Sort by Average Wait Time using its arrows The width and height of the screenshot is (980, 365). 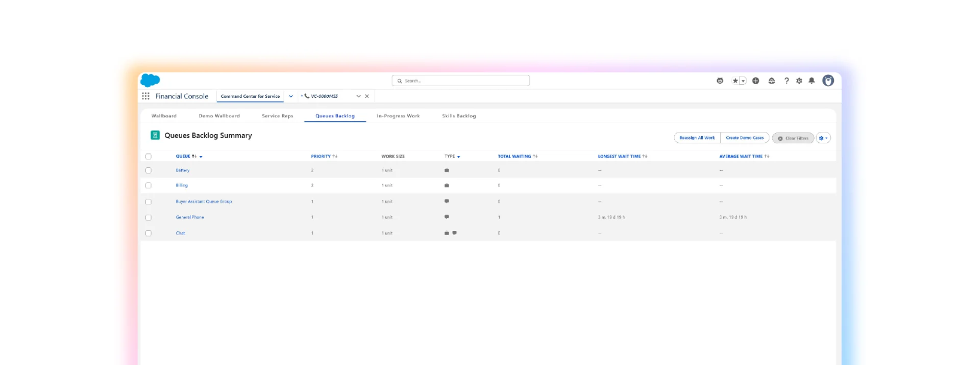coord(767,157)
